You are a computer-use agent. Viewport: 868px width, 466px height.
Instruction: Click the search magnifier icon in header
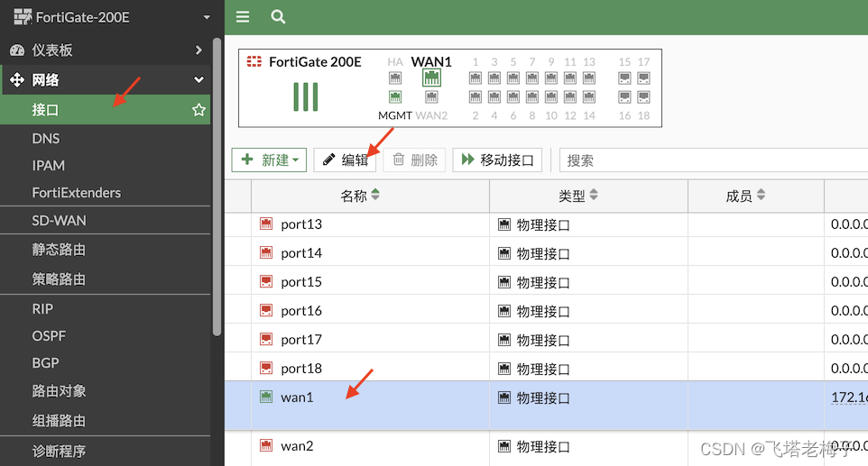[x=278, y=16]
